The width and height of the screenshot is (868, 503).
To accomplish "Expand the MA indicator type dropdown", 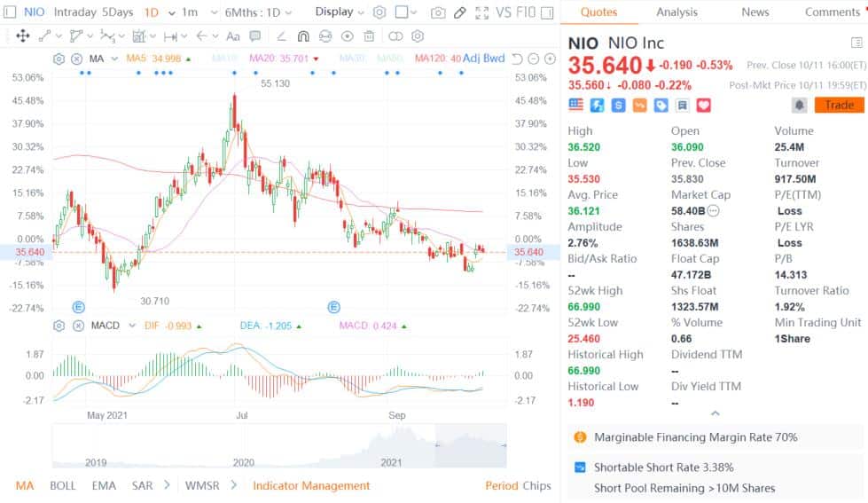I will pyautogui.click(x=114, y=59).
